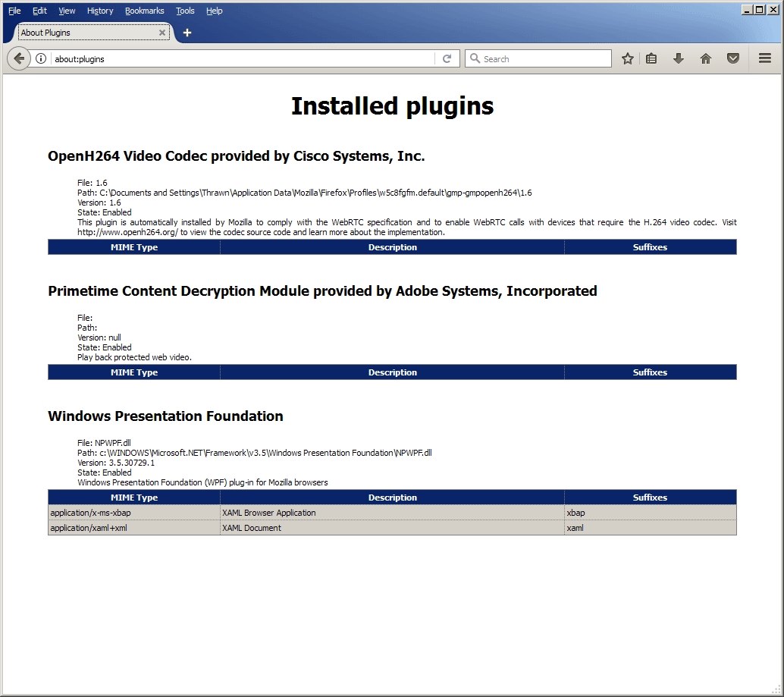784x697 pixels.
Task: Click 'Version: null' under Primetime
Action: tap(99, 338)
